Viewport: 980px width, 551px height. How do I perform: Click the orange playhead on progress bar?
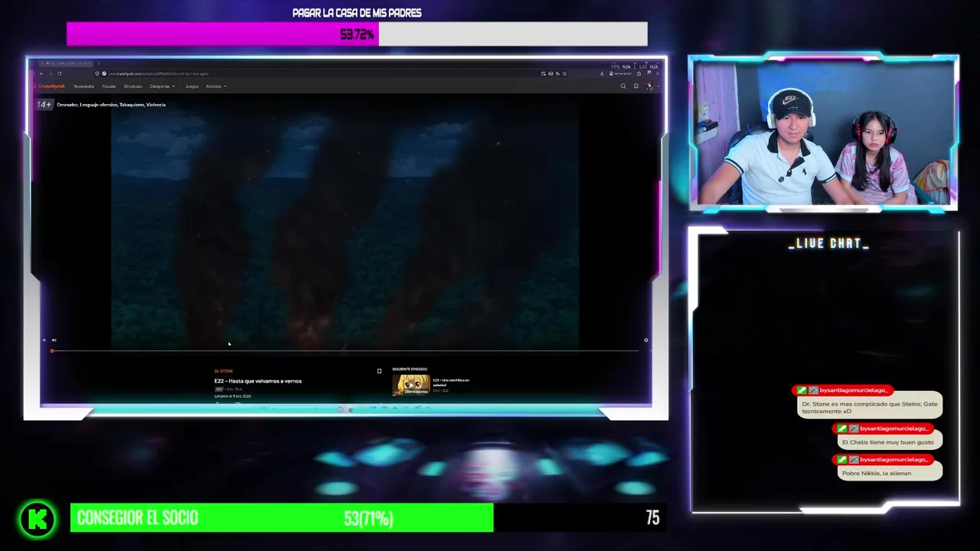point(52,350)
